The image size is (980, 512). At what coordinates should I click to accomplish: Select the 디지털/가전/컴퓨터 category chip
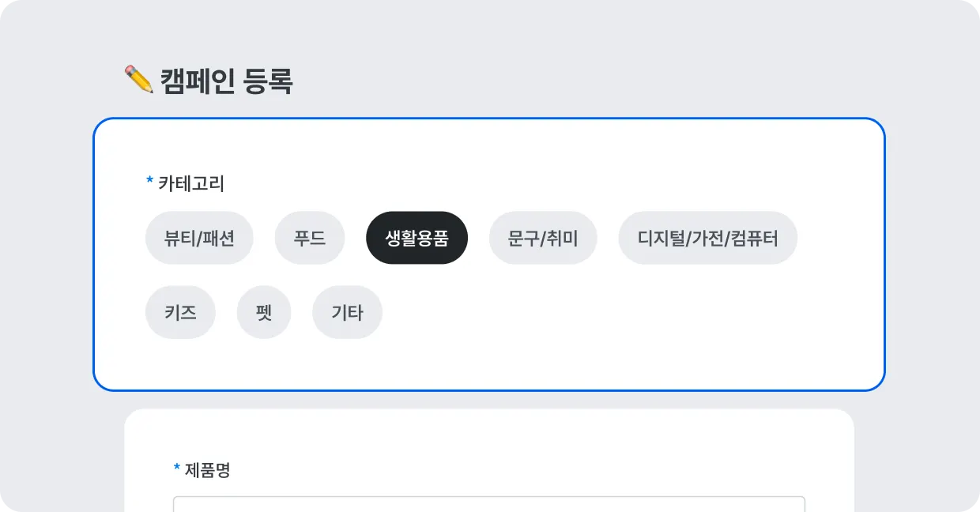(x=707, y=238)
